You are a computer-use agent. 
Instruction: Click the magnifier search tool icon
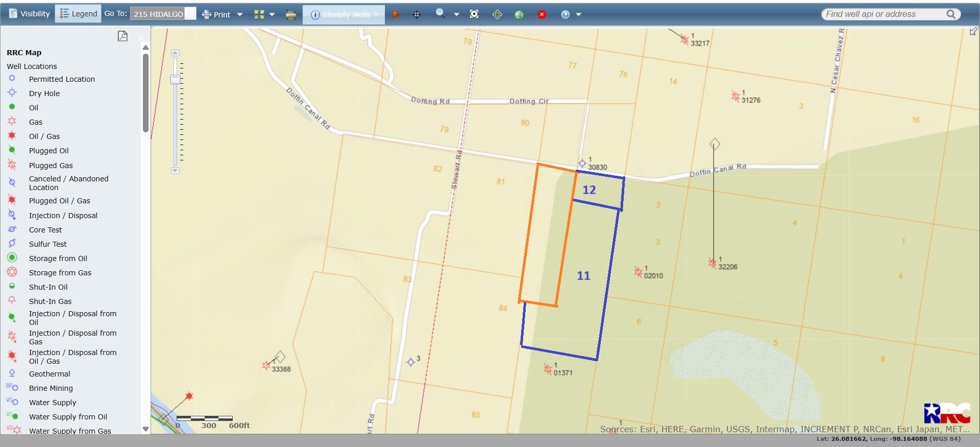click(x=440, y=14)
